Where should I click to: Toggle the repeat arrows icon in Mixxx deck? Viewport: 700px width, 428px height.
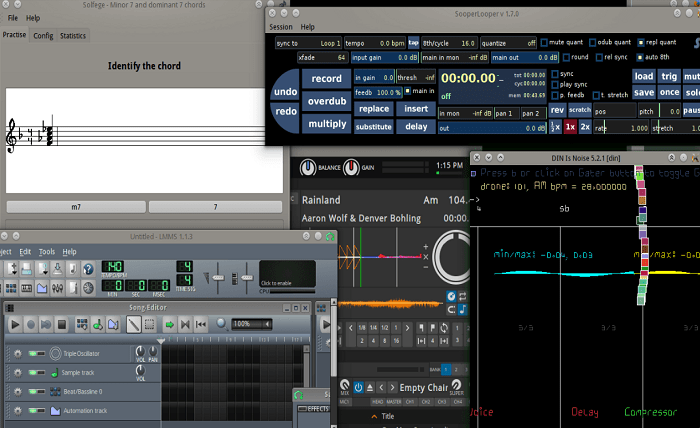tap(462, 296)
